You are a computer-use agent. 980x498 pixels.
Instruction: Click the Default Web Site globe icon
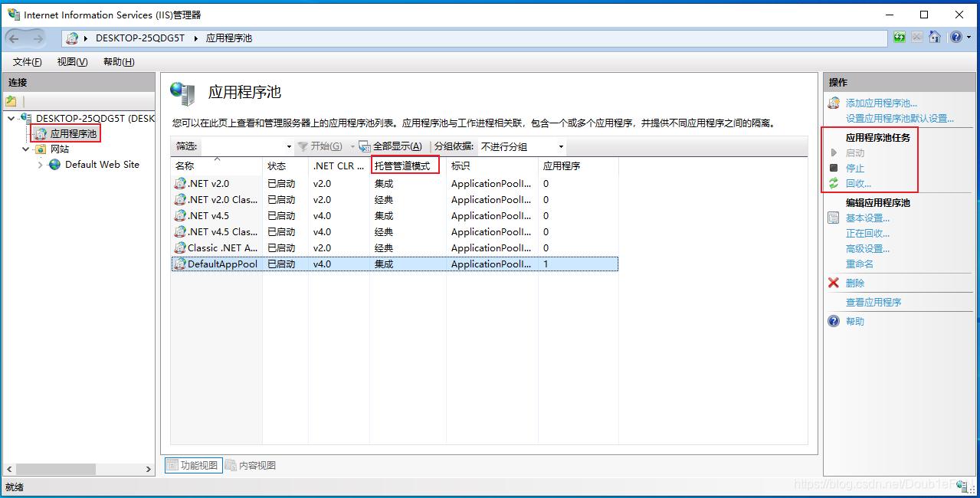coord(54,165)
